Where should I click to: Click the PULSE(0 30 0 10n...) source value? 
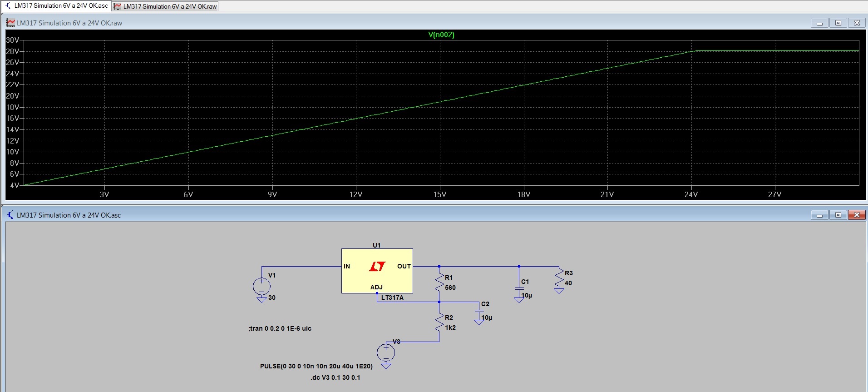click(x=316, y=366)
